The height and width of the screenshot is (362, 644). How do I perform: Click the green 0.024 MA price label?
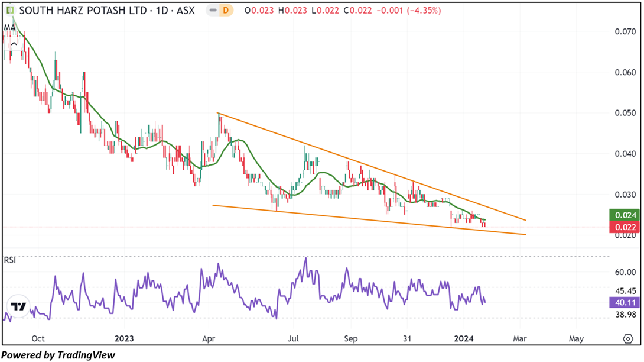[x=625, y=215]
